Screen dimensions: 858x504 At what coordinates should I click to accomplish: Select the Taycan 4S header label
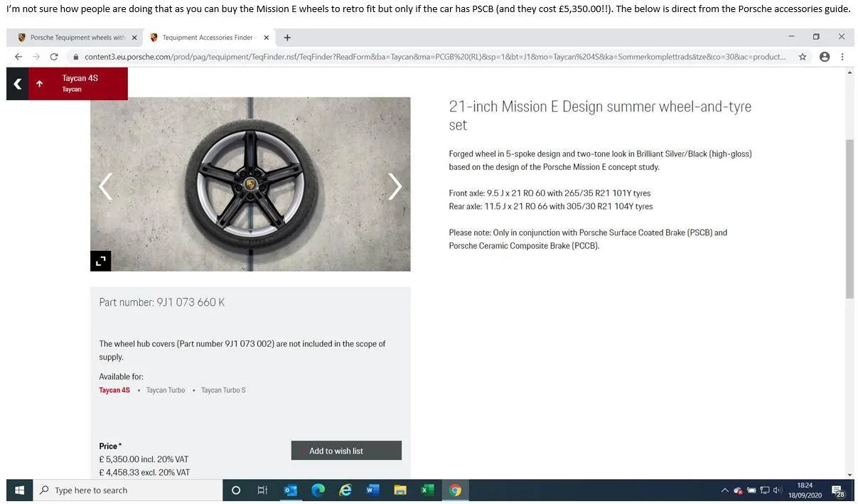pos(80,78)
